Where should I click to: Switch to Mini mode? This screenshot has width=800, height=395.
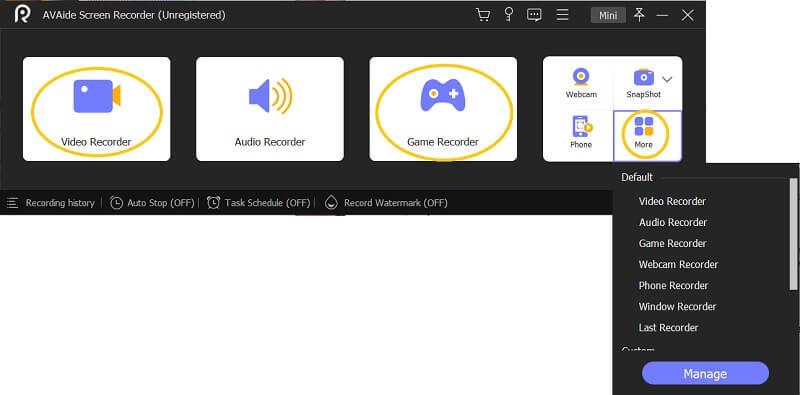(608, 15)
